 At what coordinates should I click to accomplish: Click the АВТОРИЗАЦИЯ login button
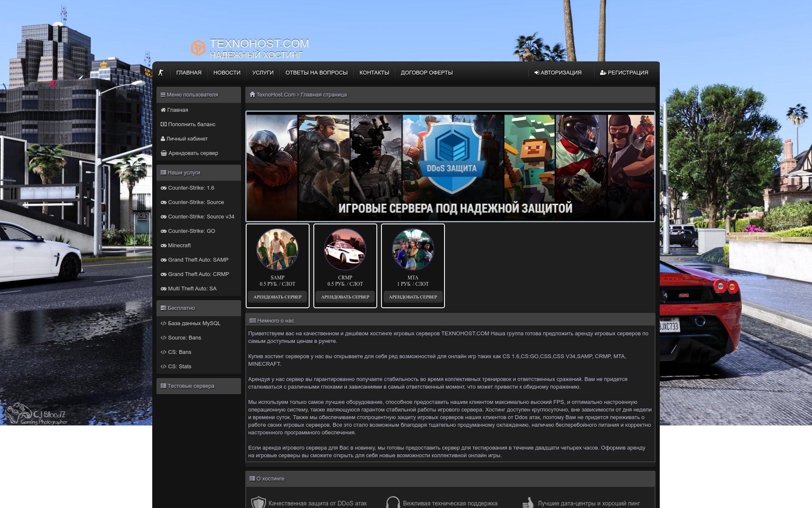pos(558,73)
